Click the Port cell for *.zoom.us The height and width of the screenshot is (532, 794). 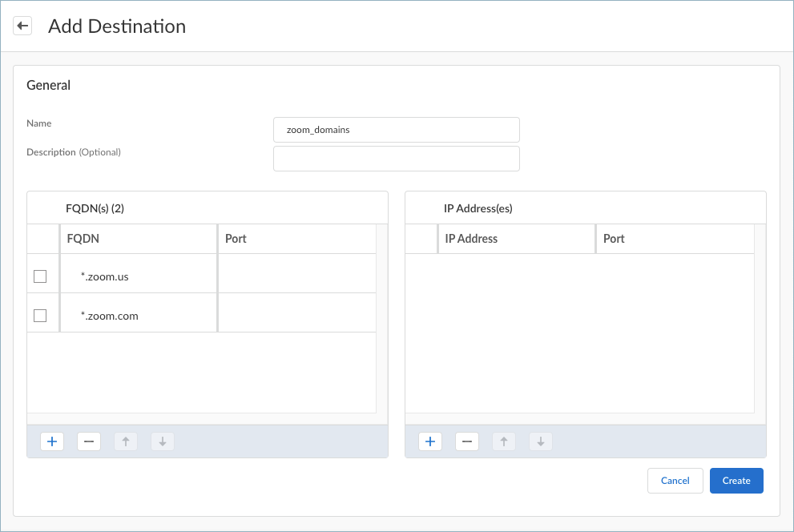[296, 276]
